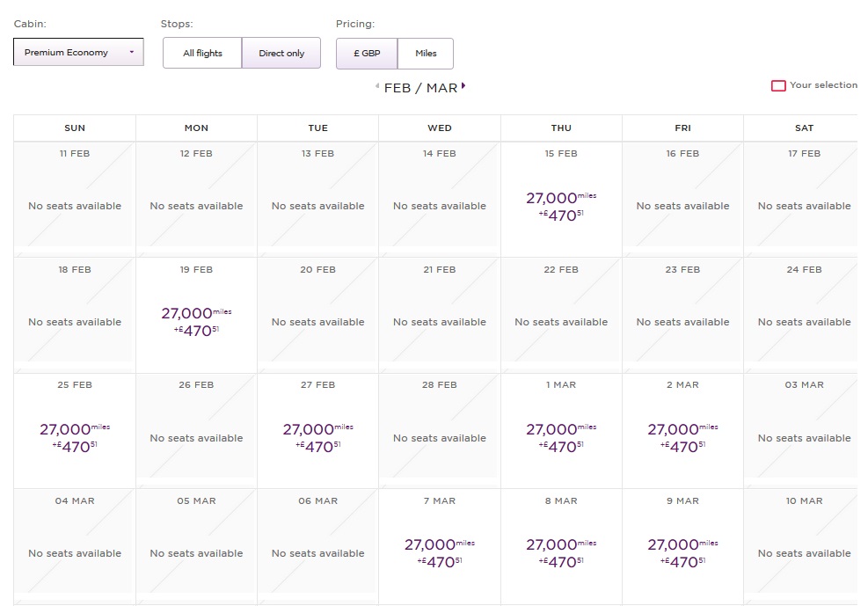Go to previous month using left arrow

[x=377, y=86]
